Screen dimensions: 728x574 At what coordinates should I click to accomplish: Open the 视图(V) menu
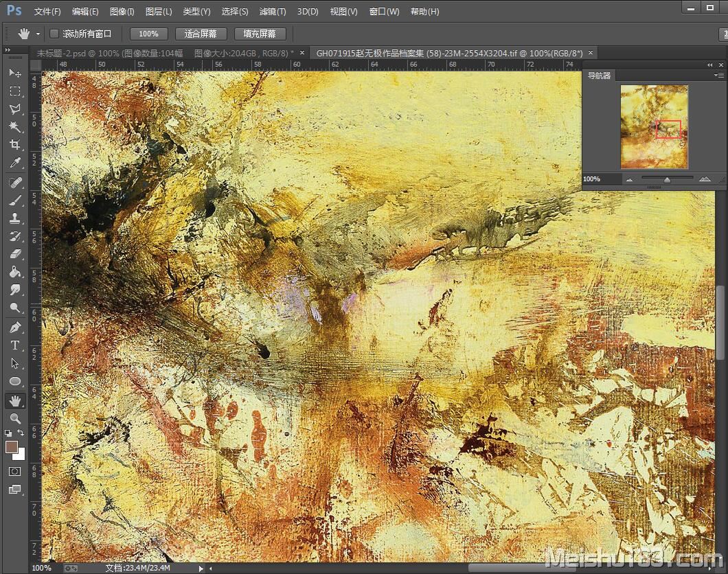coord(343,12)
